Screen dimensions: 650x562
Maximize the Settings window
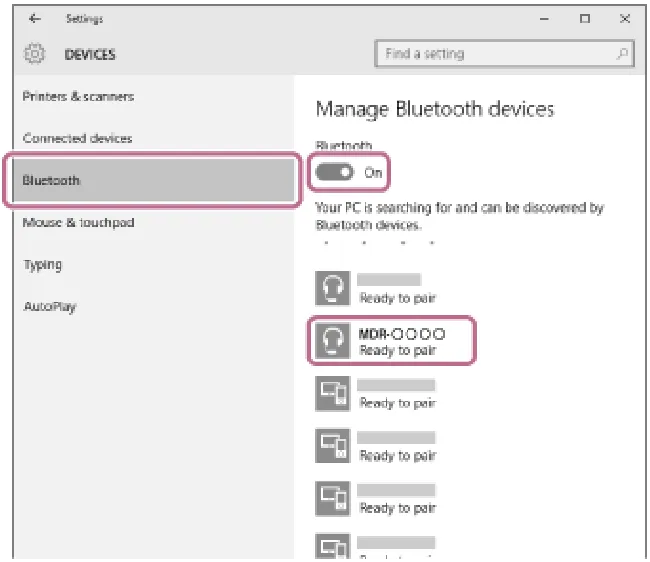tap(585, 19)
